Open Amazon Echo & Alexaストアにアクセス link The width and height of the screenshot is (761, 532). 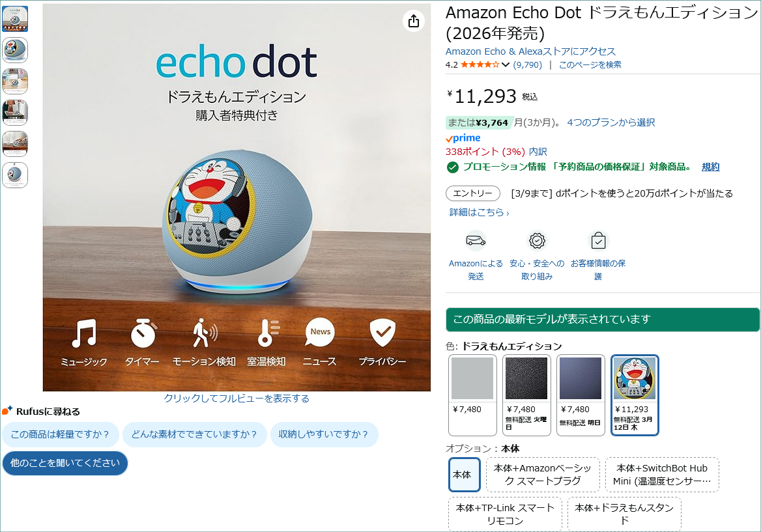[530, 51]
